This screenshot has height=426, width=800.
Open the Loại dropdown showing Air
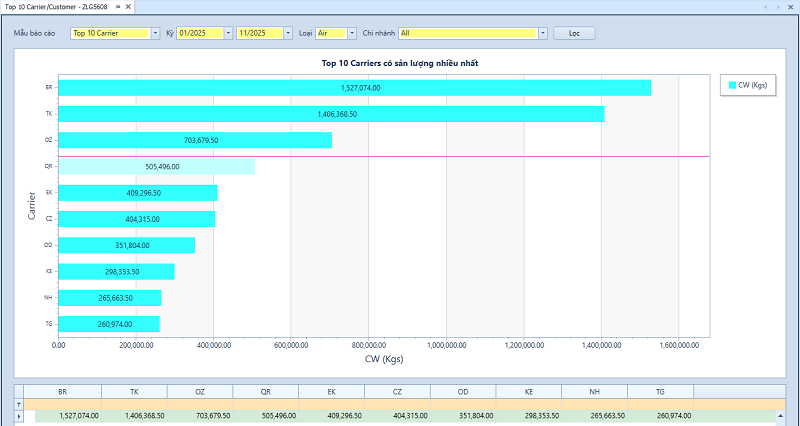(352, 33)
